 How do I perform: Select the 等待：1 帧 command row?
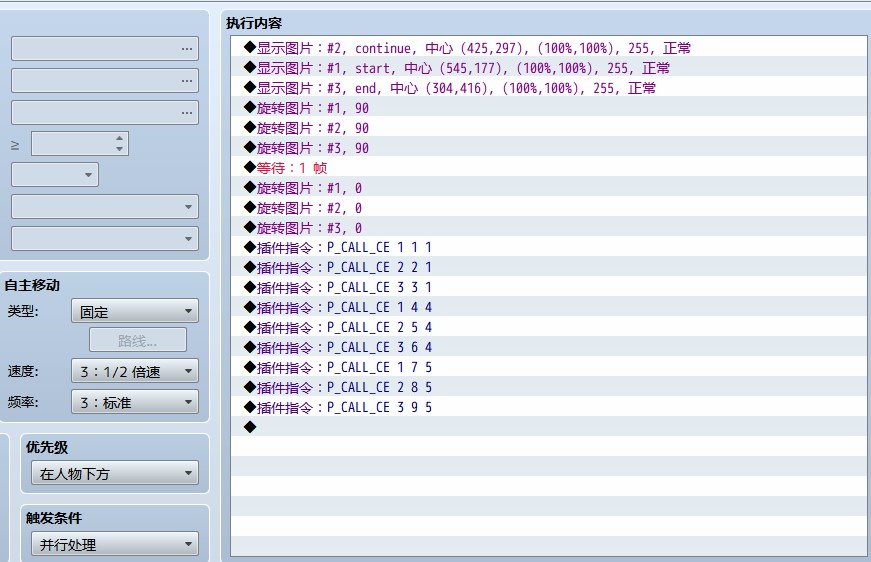549,168
